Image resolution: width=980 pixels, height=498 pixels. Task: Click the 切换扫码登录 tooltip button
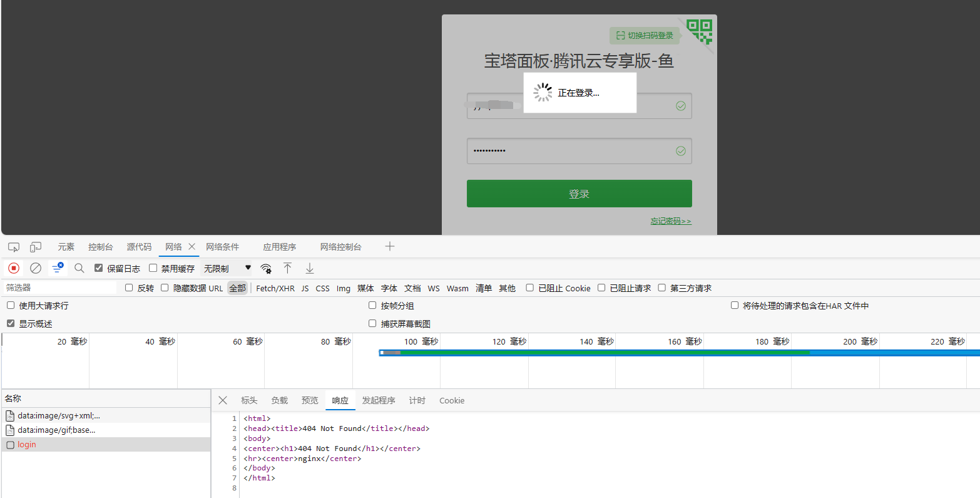645,36
